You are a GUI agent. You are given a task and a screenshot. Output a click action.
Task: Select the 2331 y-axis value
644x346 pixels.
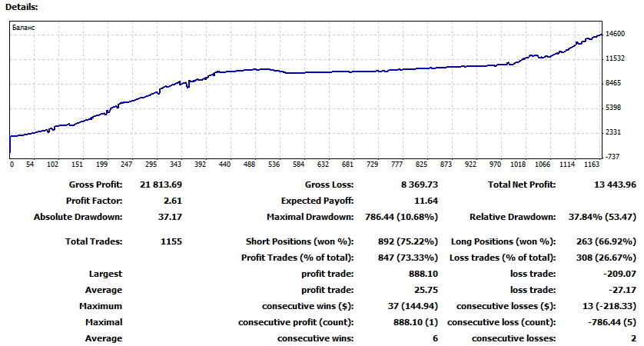coord(613,132)
